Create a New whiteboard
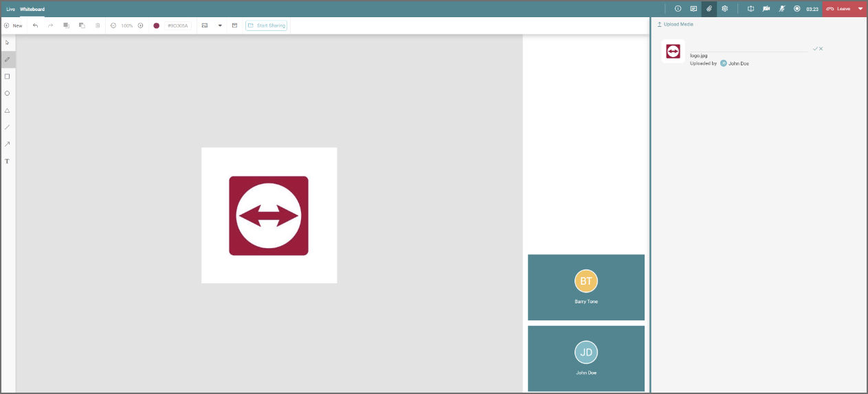This screenshot has height=394, width=868. tap(13, 25)
